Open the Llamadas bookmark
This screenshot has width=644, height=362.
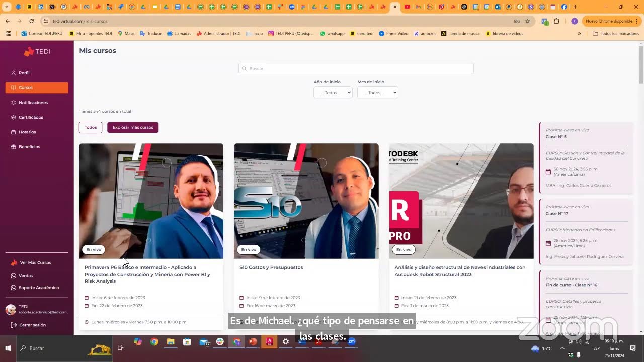[x=179, y=34]
